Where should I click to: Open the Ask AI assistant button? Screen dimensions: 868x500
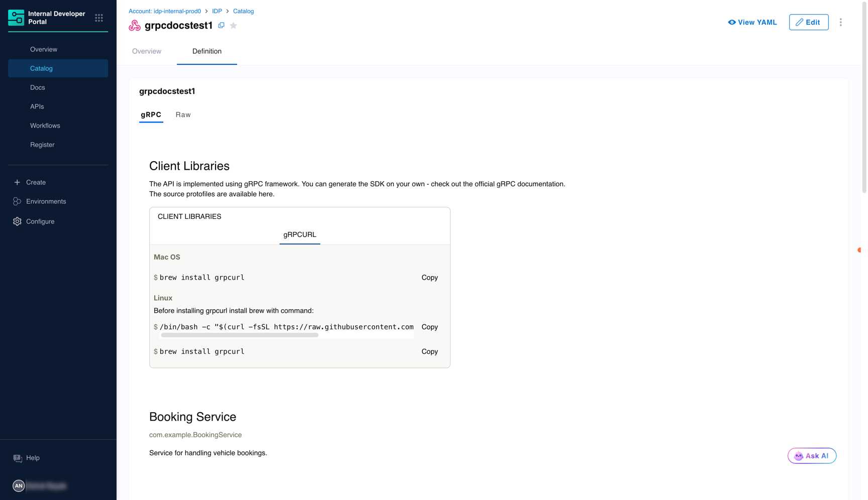click(x=812, y=456)
